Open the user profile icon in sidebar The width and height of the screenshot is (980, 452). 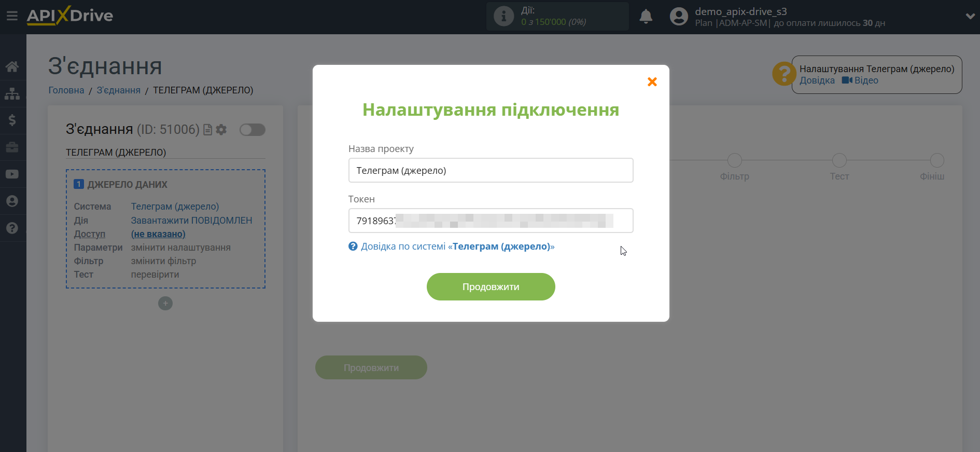coord(12,201)
